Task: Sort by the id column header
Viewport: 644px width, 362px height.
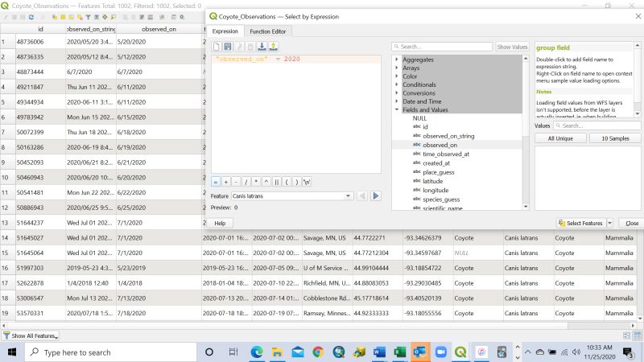Action: pos(40,29)
